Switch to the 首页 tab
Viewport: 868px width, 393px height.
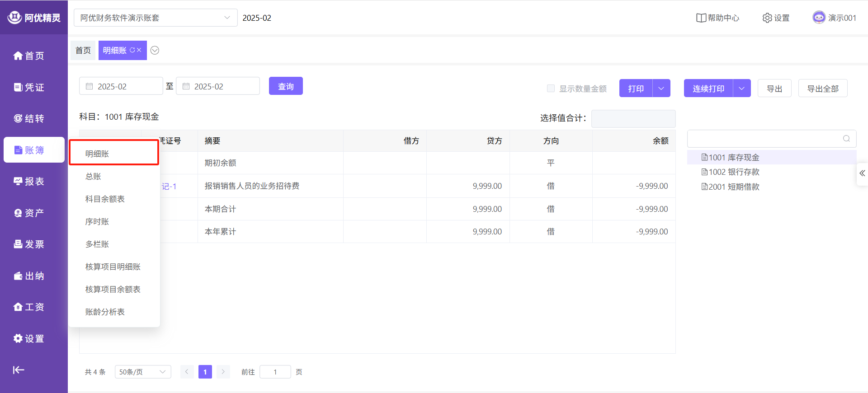(x=83, y=50)
